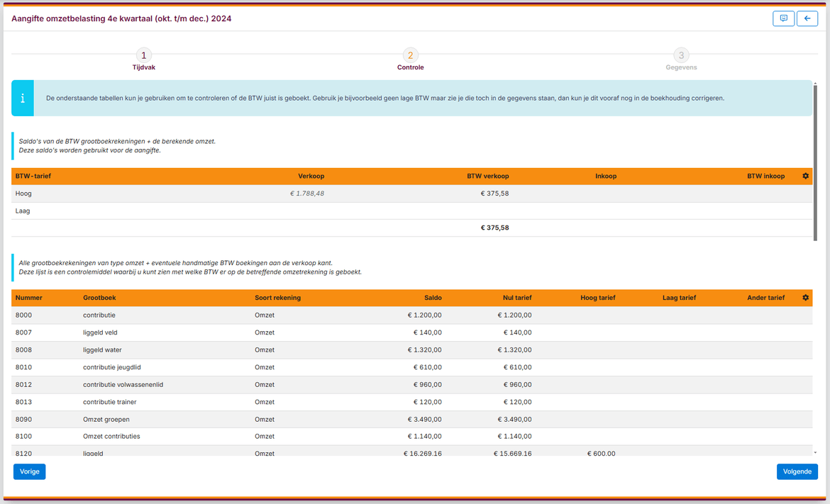Image resolution: width=830 pixels, height=504 pixels.
Task: Click the Ander tarief column header
Action: click(766, 298)
